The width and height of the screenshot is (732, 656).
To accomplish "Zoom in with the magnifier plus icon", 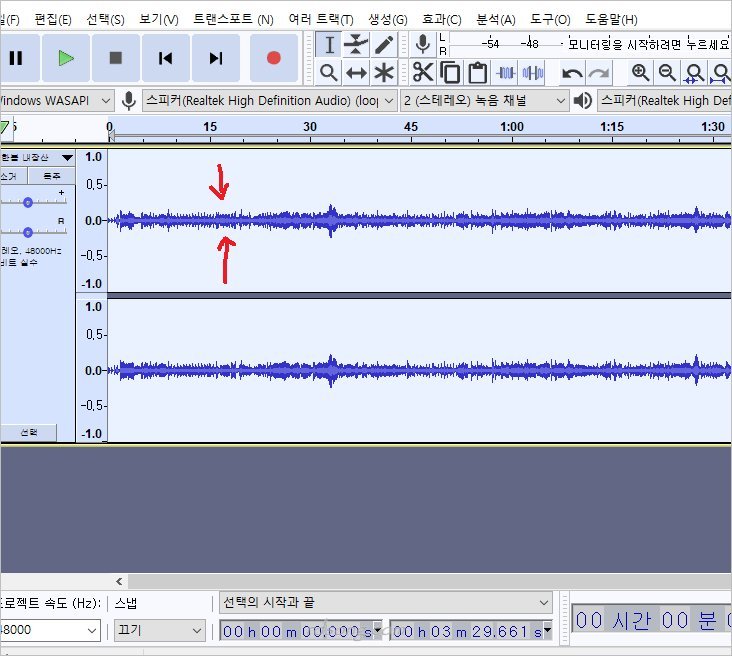I will coord(641,73).
